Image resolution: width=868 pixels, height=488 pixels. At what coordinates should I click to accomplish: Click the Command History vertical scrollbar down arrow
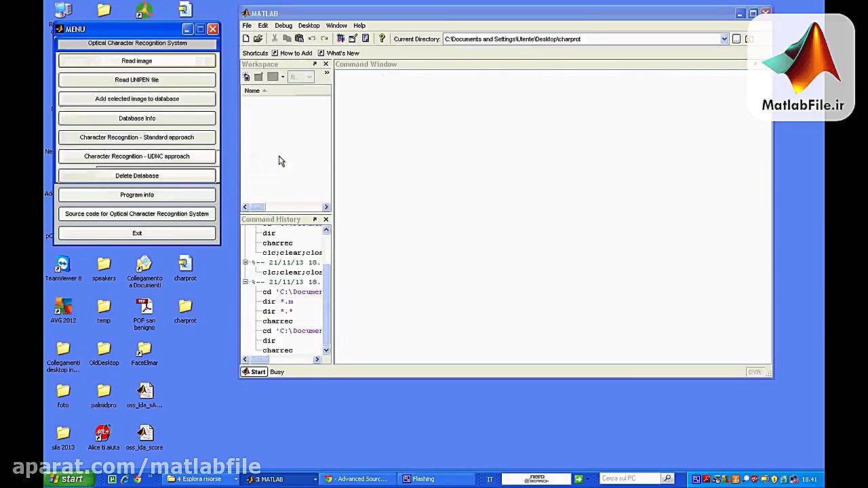pyautogui.click(x=326, y=350)
